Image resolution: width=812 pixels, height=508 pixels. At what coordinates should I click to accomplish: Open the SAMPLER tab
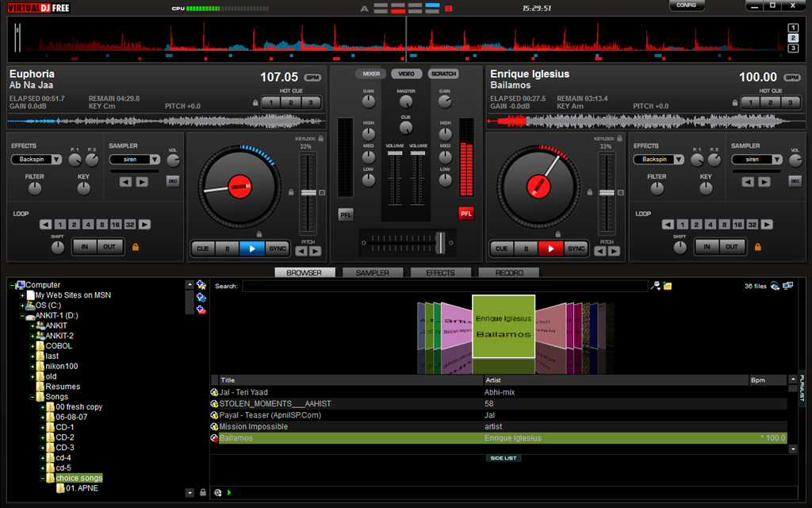[373, 273]
